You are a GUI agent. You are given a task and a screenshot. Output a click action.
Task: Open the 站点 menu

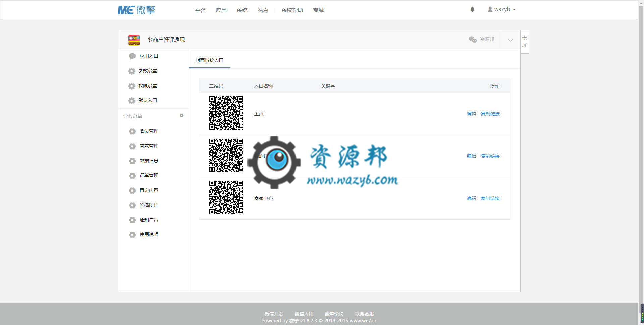(263, 10)
